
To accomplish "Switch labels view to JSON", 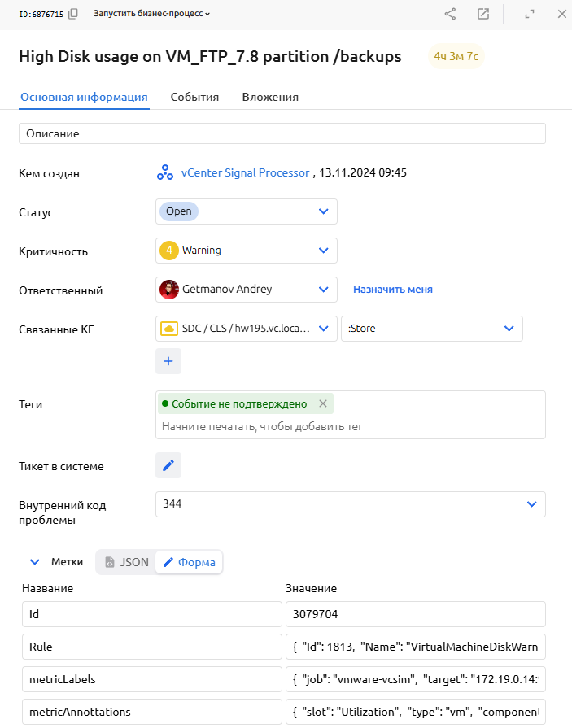I will 126,562.
